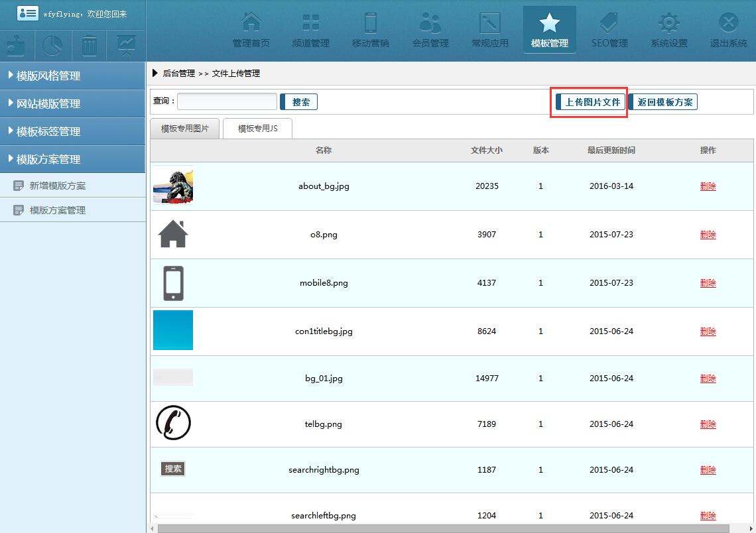The image size is (756, 533).
Task: Switch to 模板专用JS tab
Action: [x=257, y=129]
